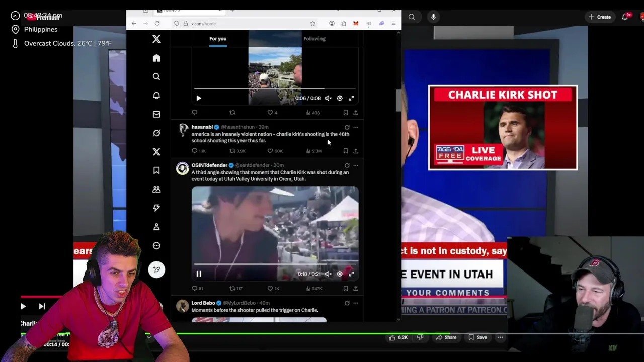644x362 pixels.
Task: Click Grok explain icon on hasanabi post
Action: 347,127
